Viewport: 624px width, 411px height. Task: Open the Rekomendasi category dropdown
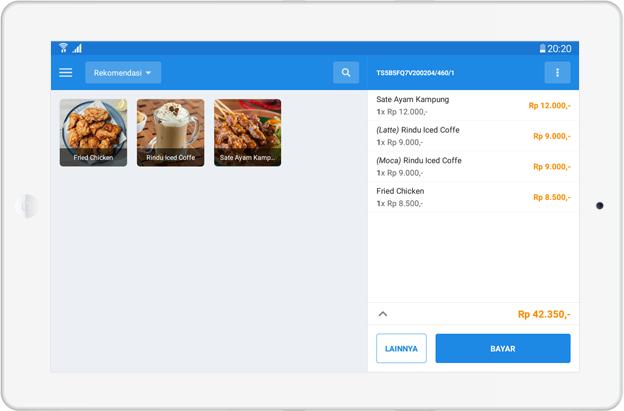[x=123, y=72]
